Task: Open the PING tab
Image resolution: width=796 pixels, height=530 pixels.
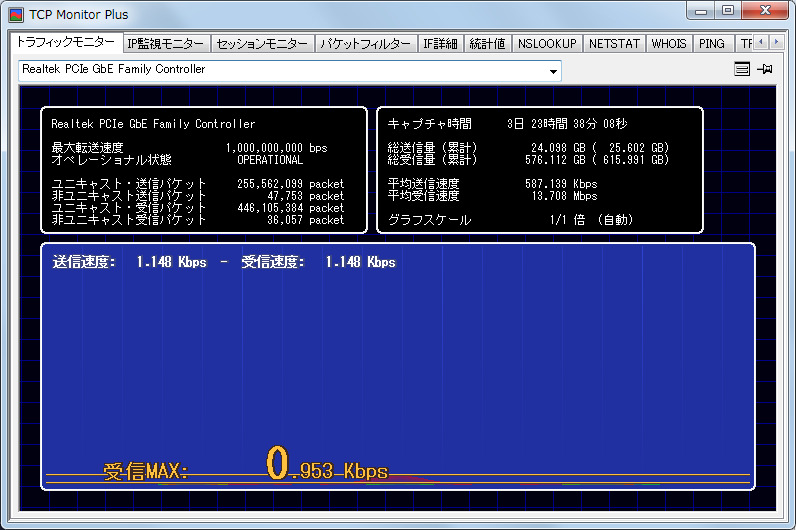Action: pyautogui.click(x=712, y=44)
